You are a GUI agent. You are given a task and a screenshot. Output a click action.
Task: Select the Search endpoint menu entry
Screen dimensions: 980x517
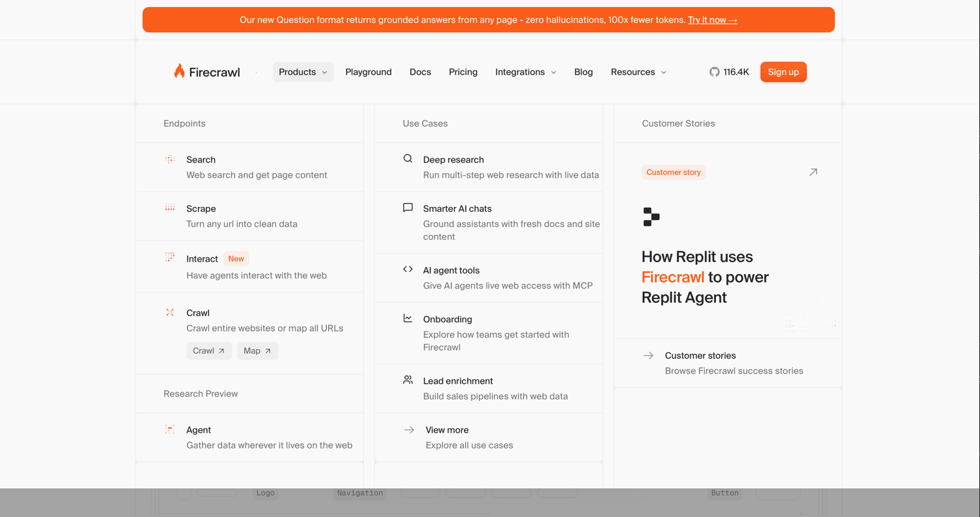coord(250,167)
